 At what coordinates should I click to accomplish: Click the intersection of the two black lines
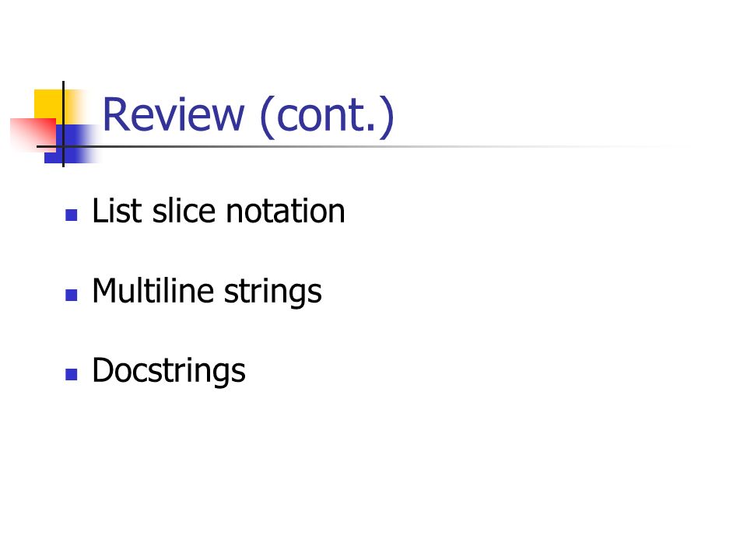click(63, 146)
